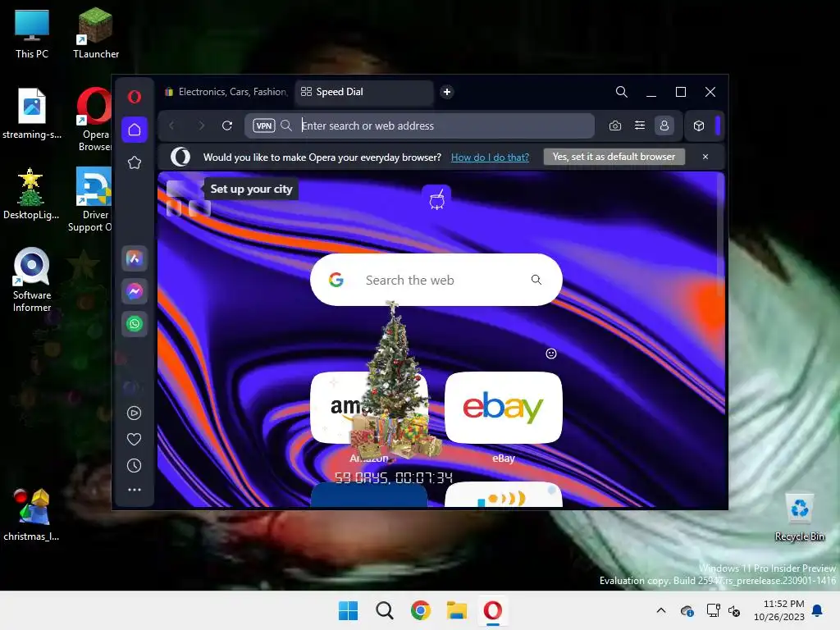Screen dimensions: 840x630
Task: Open Pinboards heart icon in sidebar
Action: coord(134,440)
